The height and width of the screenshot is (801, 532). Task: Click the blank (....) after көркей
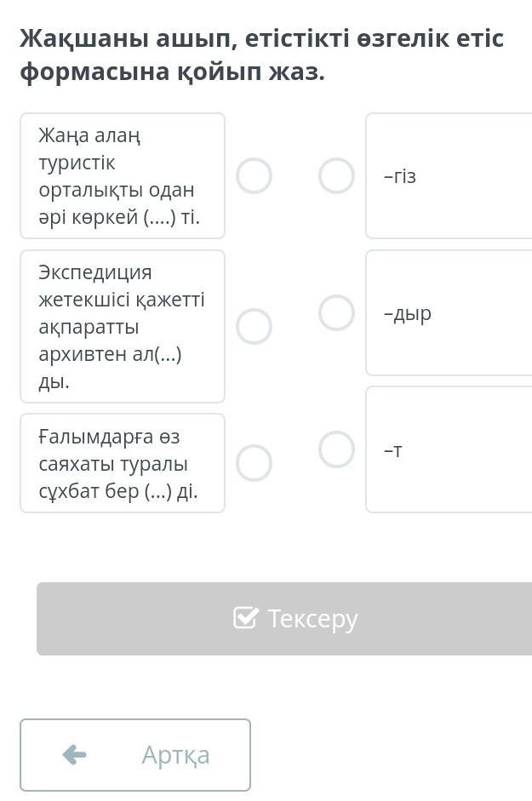click(160, 217)
